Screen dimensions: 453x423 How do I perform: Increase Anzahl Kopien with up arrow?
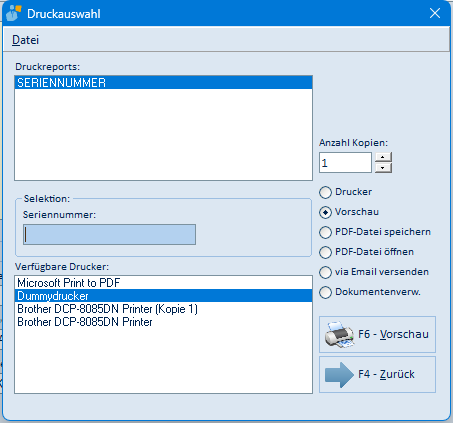pyautogui.click(x=383, y=157)
